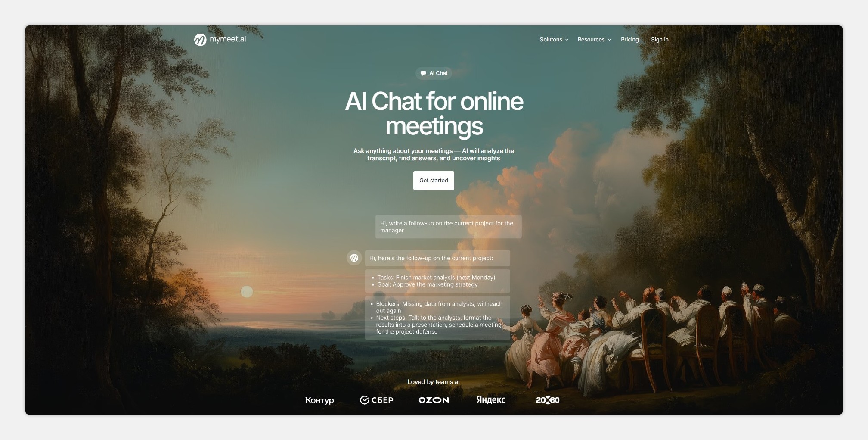Click the OZON logo

434,400
